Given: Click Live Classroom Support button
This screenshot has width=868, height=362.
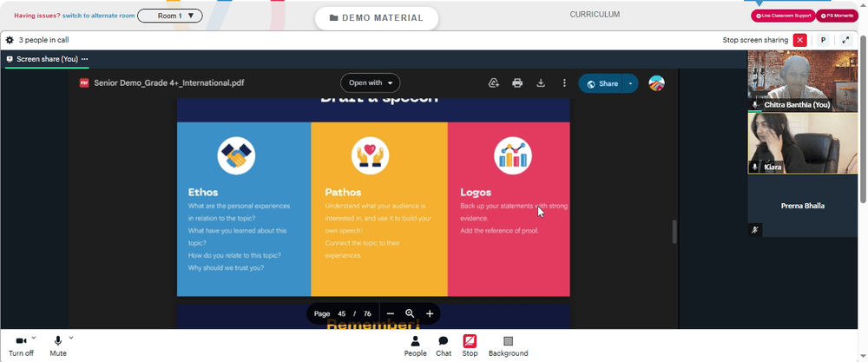Looking at the screenshot, I should pos(783,16).
